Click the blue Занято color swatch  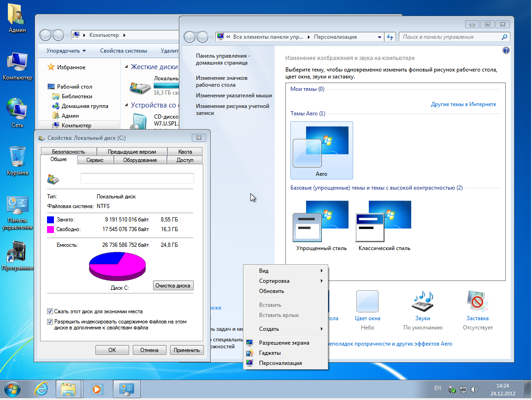click(51, 220)
